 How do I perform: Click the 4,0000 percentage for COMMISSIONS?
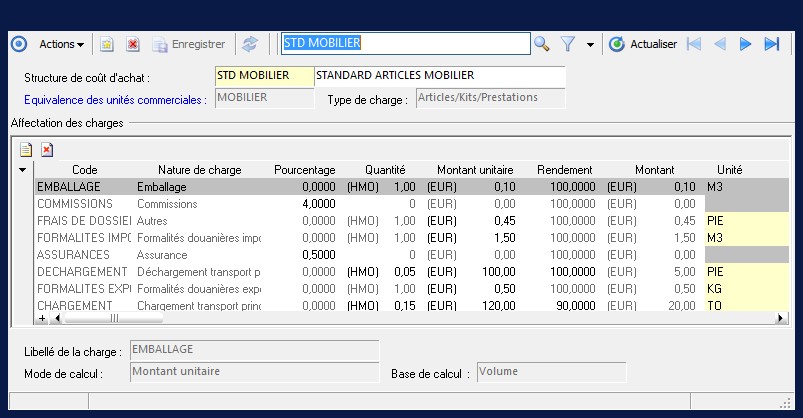(x=319, y=204)
